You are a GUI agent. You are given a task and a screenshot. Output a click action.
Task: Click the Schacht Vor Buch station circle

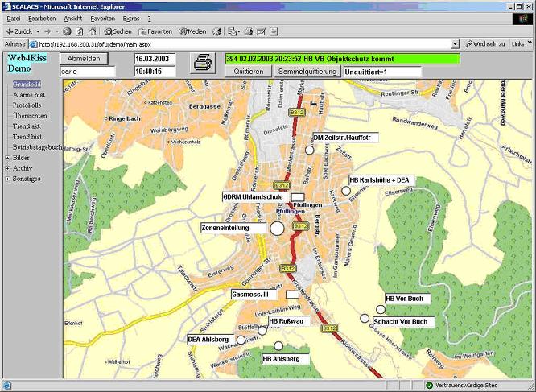[365, 318]
